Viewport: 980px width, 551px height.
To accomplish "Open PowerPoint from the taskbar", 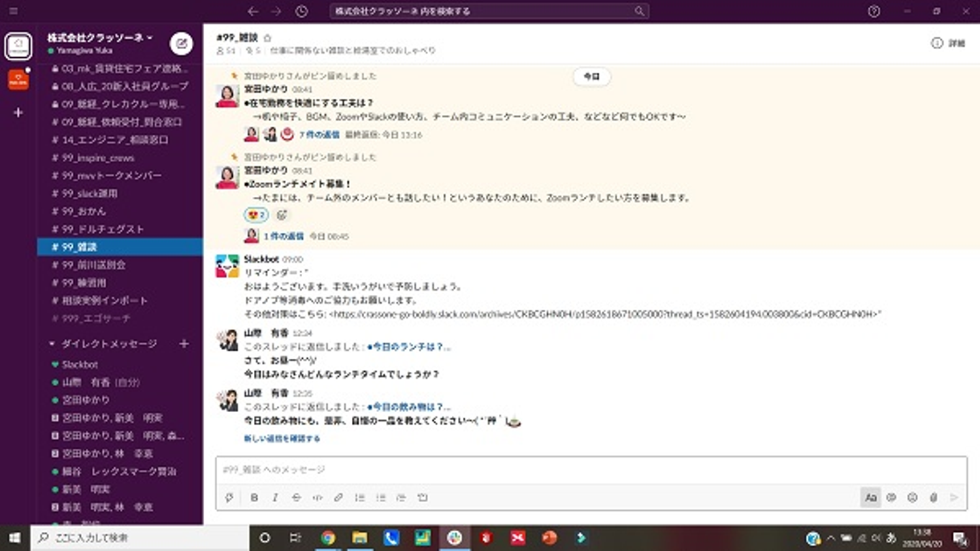I will pos(549,537).
